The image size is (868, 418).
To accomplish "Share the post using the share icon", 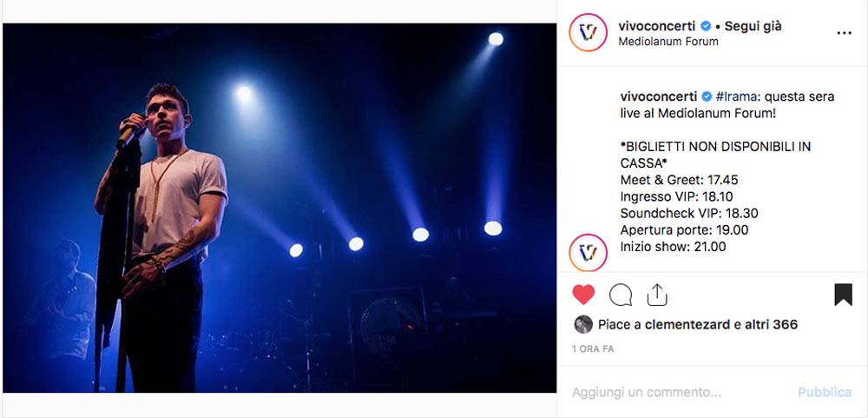I will pyautogui.click(x=657, y=295).
